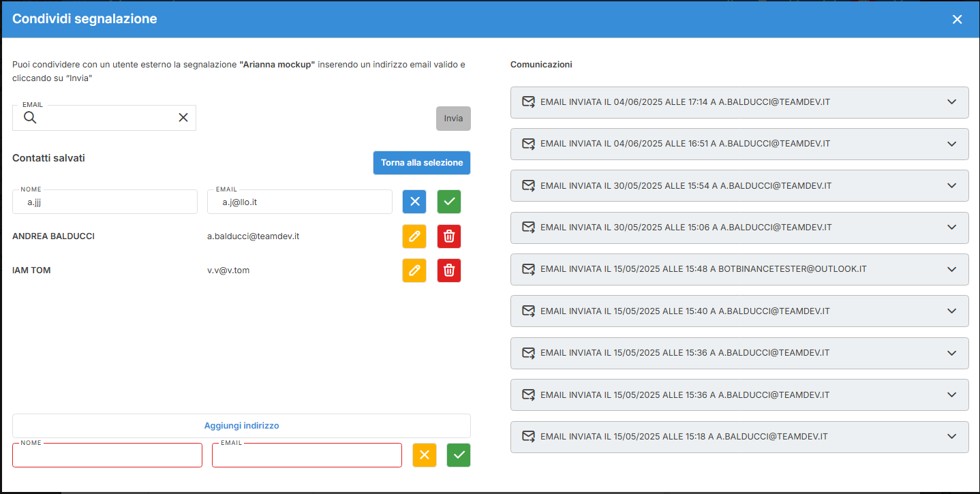This screenshot has height=494, width=980.
Task: Delete the Andrea Balducci contact with trash icon
Action: (448, 236)
